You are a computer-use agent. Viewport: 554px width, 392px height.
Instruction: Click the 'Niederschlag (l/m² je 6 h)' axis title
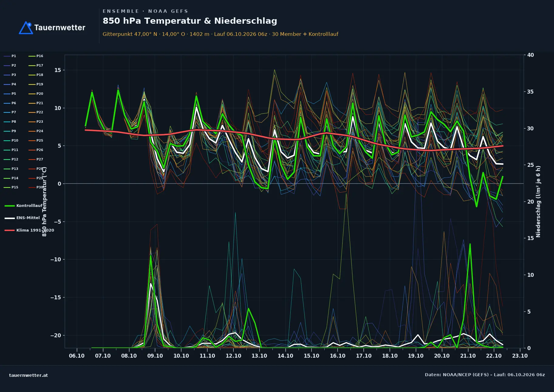(x=538, y=201)
